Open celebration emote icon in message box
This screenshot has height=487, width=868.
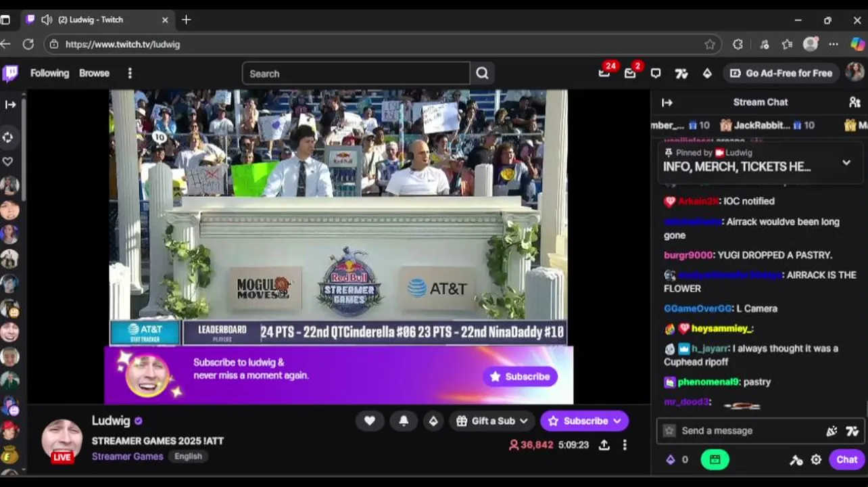click(831, 431)
